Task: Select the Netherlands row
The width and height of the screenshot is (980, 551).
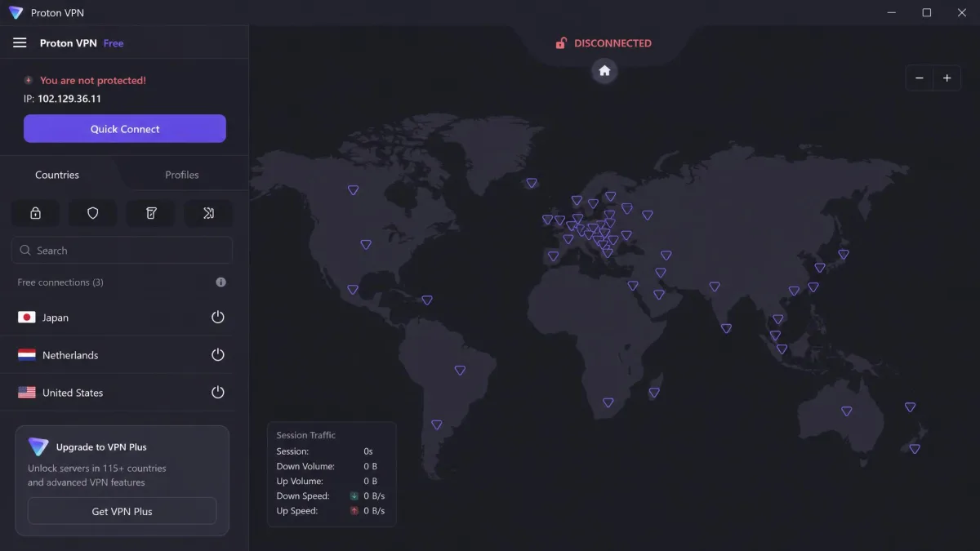Action: (x=122, y=355)
